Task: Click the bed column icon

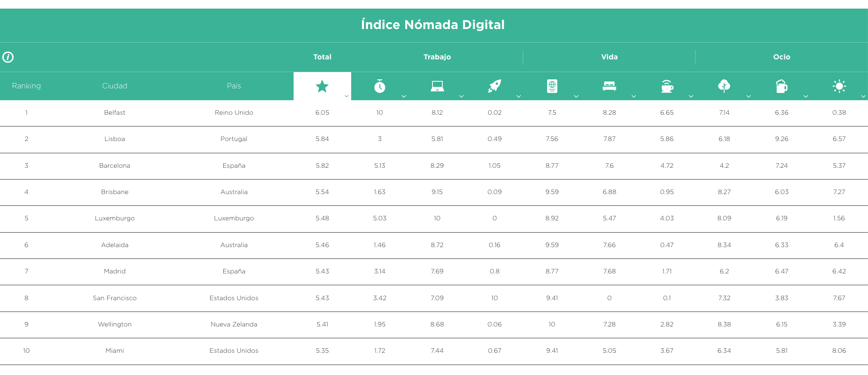Action: [609, 86]
